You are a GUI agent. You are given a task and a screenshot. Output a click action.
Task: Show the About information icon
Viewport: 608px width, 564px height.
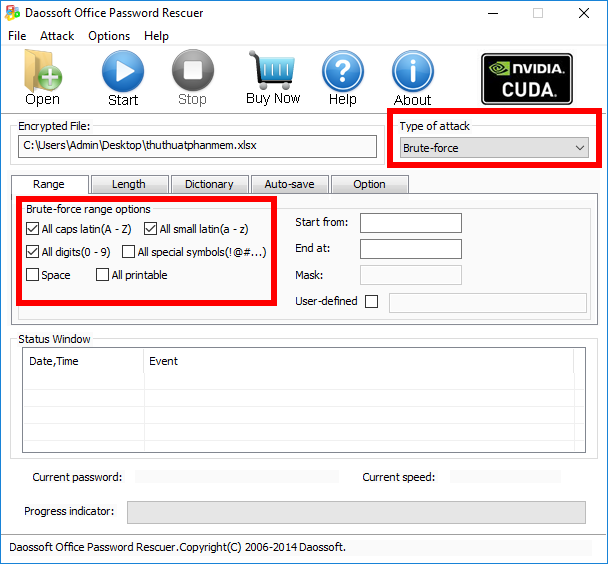click(413, 79)
